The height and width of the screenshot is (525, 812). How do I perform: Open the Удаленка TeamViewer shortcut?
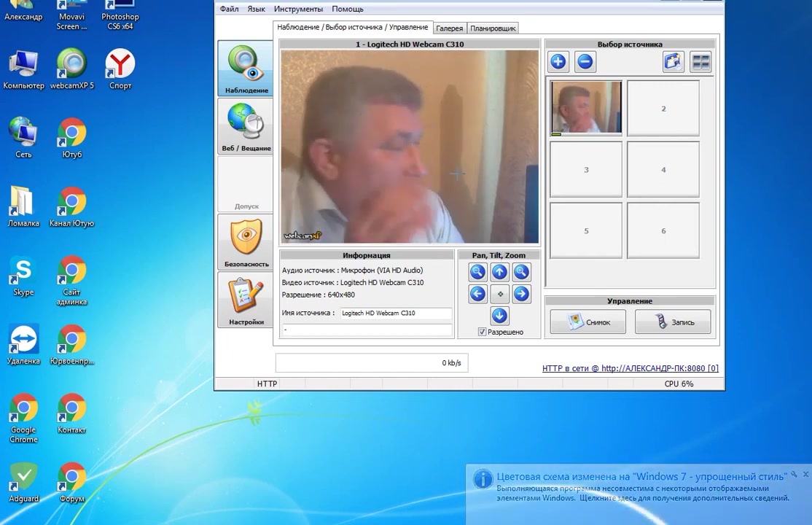[x=23, y=345]
